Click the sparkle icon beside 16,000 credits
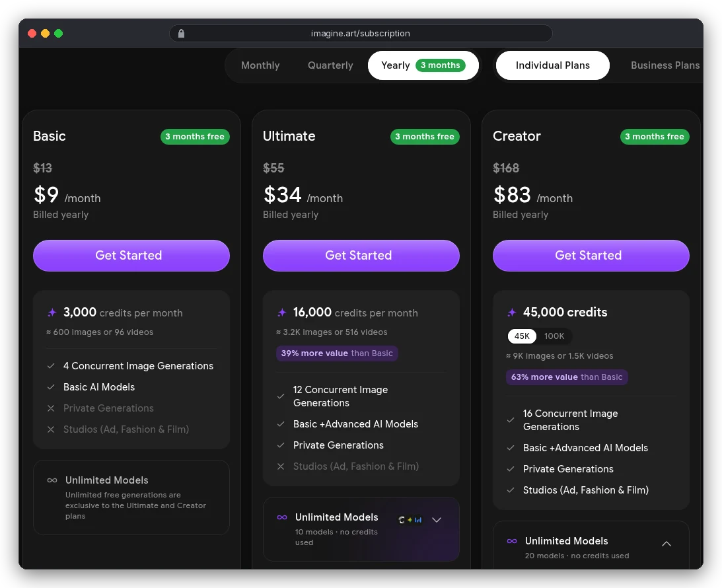Viewport: 722px width, 588px height. coord(282,312)
